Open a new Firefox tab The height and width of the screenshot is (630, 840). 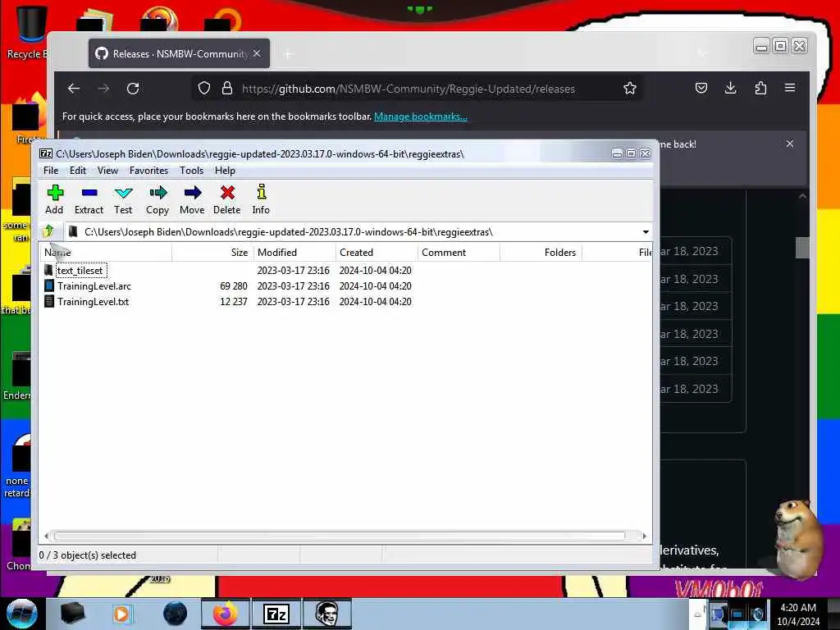pyautogui.click(x=288, y=54)
